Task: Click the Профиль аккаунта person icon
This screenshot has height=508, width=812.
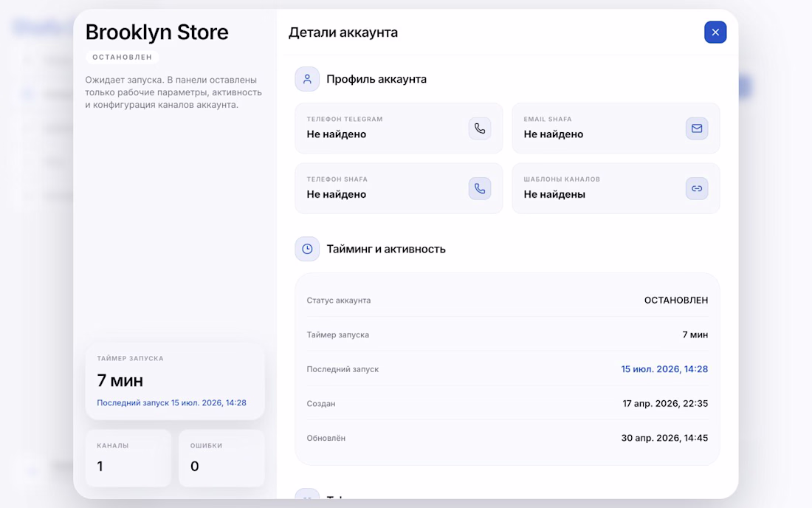Action: [307, 79]
